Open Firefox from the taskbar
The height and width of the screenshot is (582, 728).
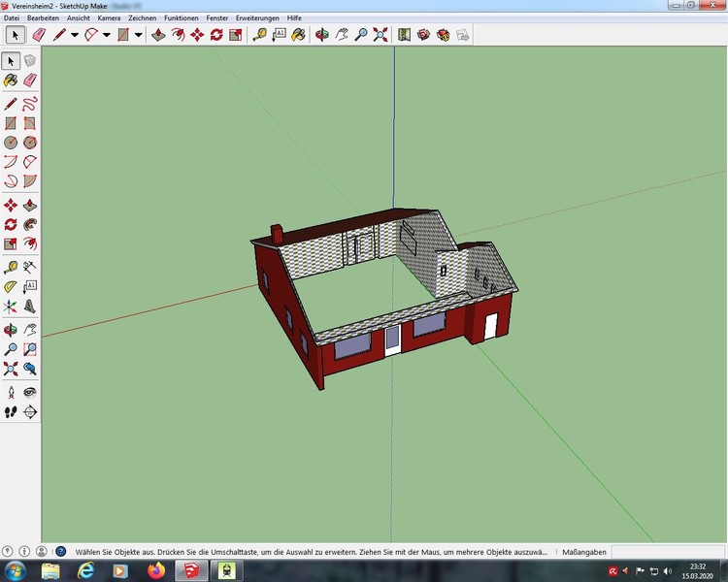pos(157,569)
